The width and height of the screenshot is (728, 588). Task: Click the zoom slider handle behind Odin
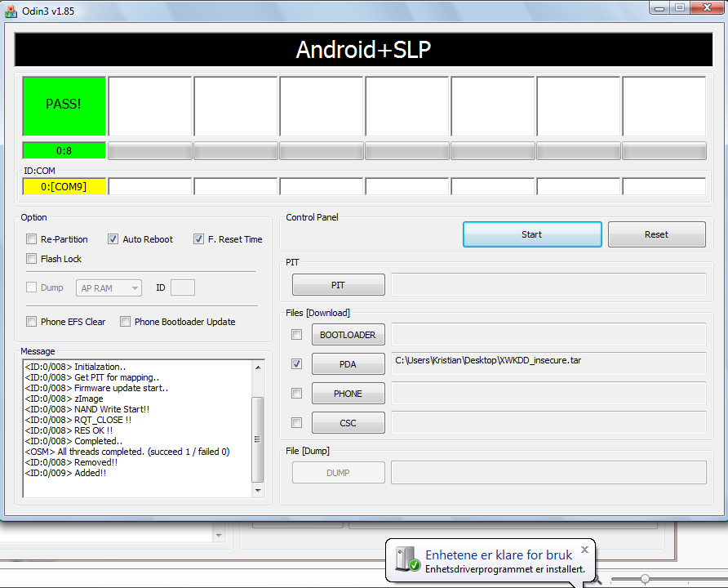[x=645, y=579]
